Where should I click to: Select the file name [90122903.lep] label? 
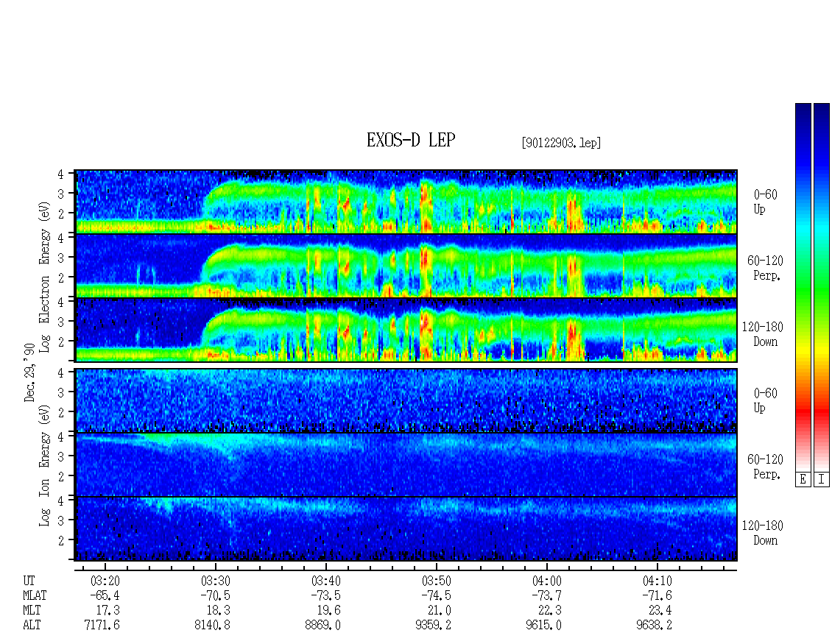tap(561, 143)
